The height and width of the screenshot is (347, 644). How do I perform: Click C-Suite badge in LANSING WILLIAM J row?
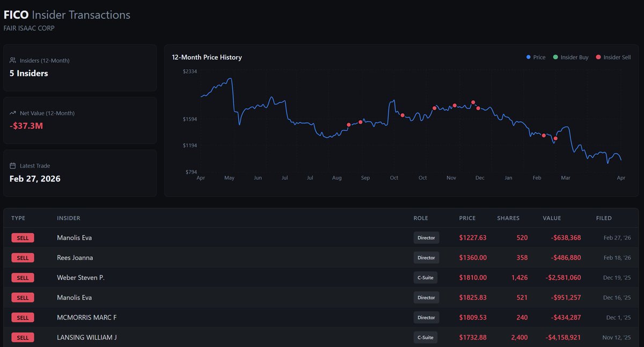pos(425,337)
